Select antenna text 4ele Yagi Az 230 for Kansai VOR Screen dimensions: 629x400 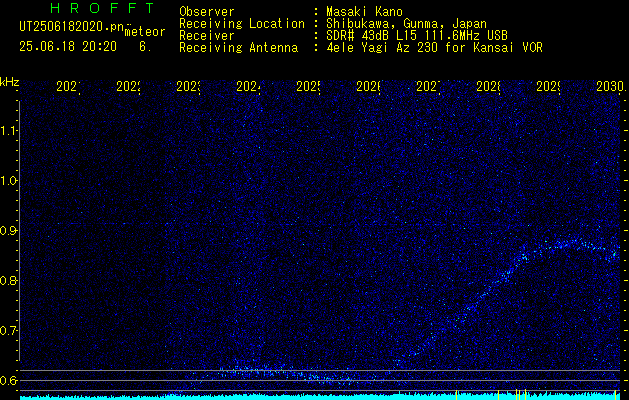pos(434,48)
